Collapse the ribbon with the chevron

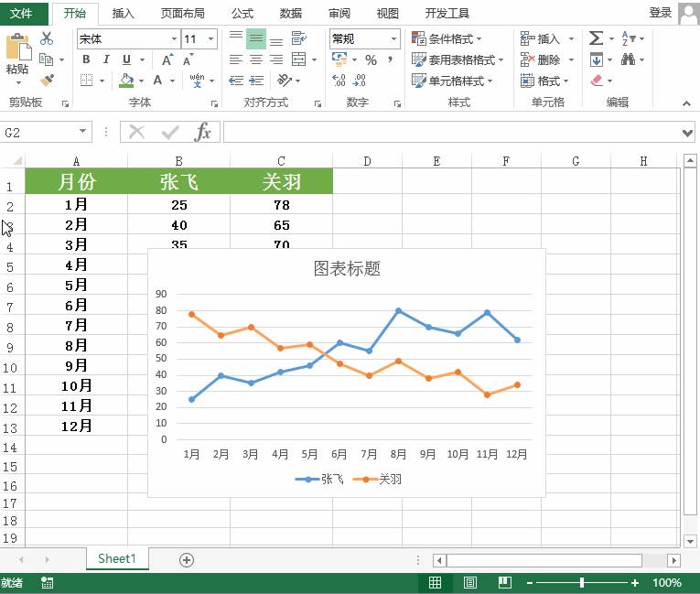coord(686,103)
